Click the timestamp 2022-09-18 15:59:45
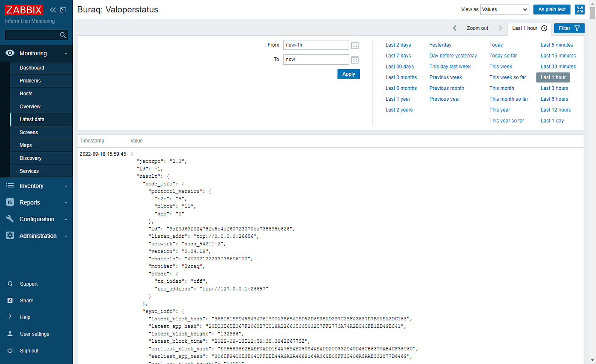The height and width of the screenshot is (364, 596). coord(103,154)
